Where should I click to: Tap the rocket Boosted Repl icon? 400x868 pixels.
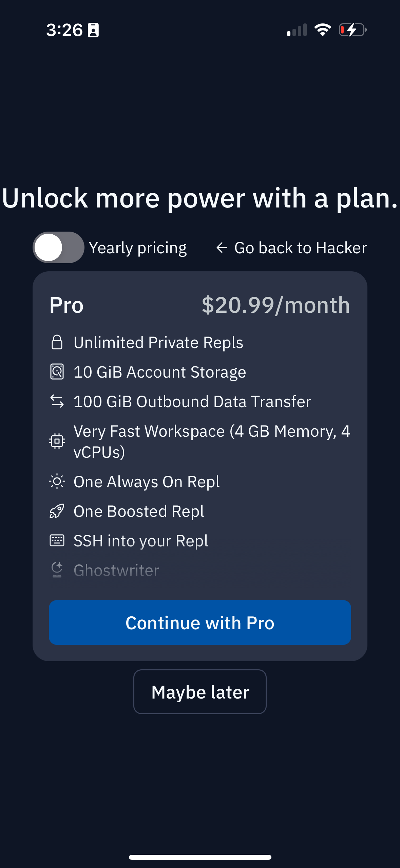click(x=57, y=511)
